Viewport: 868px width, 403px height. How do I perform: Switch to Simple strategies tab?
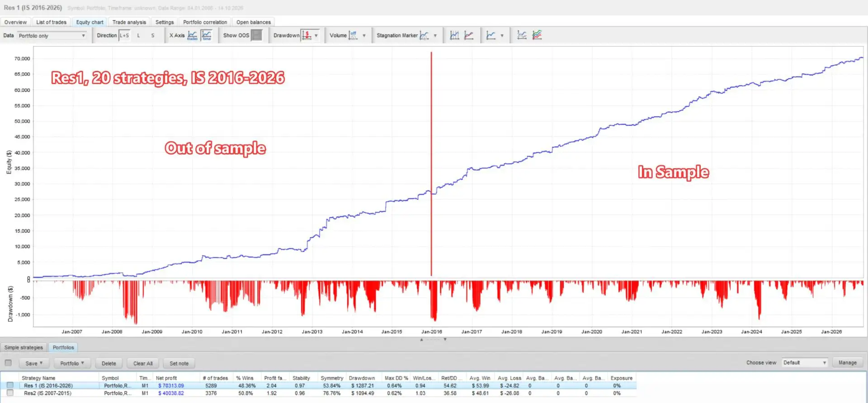coord(24,347)
